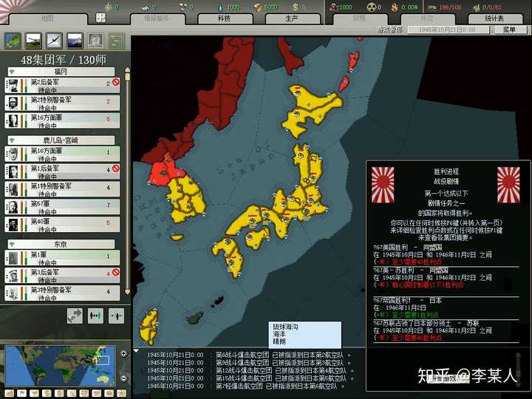Click the strategic redeploy arrow button
Viewport: 532px width, 399px height.
pyautogui.click(x=75, y=316)
